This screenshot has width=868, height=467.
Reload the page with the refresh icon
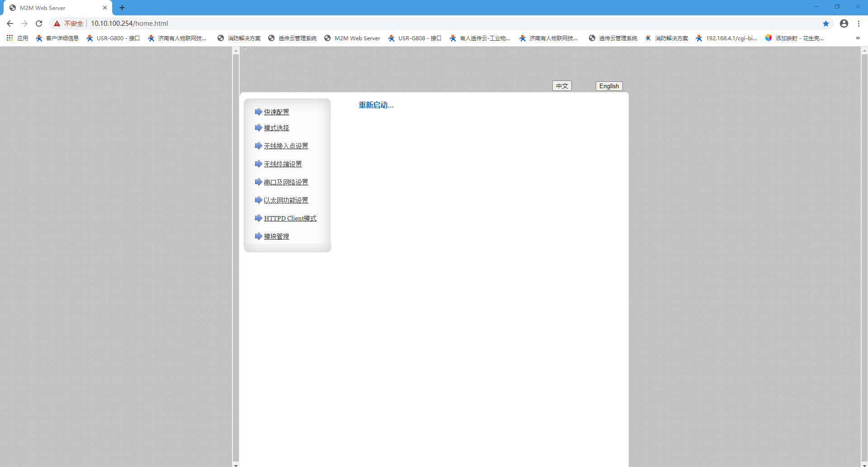coord(39,24)
